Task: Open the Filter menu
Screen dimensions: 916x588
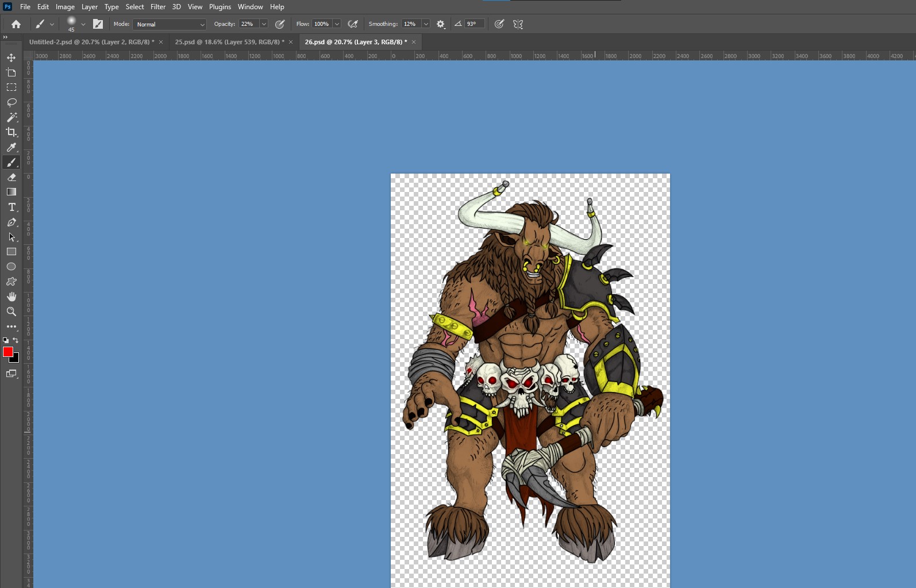Action: (158, 7)
